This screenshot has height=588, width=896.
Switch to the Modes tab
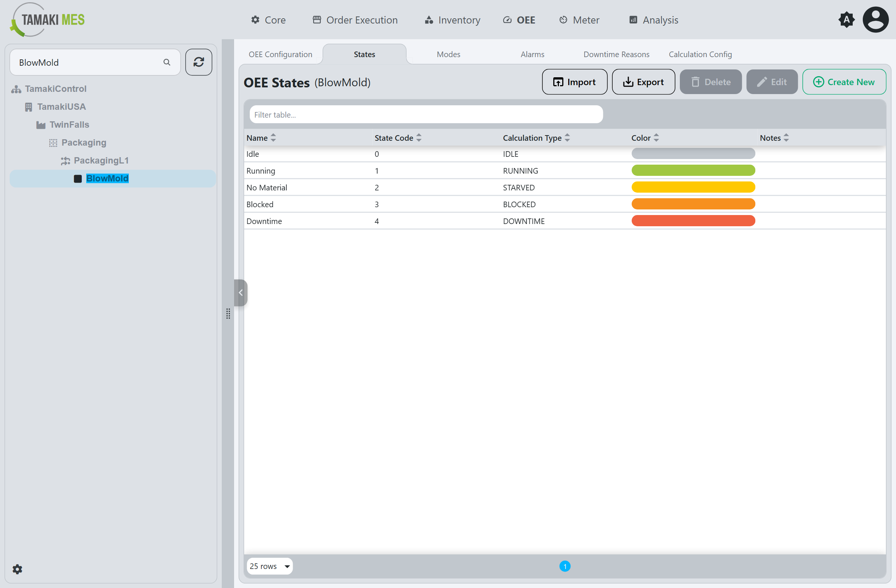coord(448,54)
